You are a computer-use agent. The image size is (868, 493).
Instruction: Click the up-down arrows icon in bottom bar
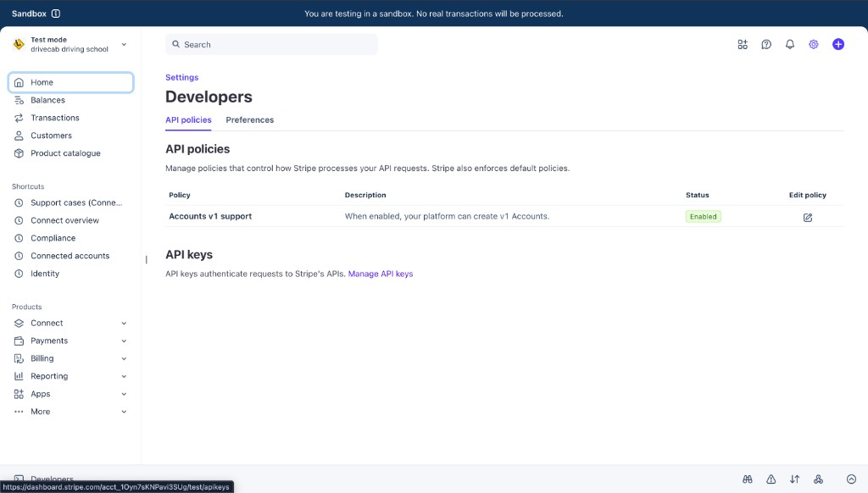pos(795,479)
